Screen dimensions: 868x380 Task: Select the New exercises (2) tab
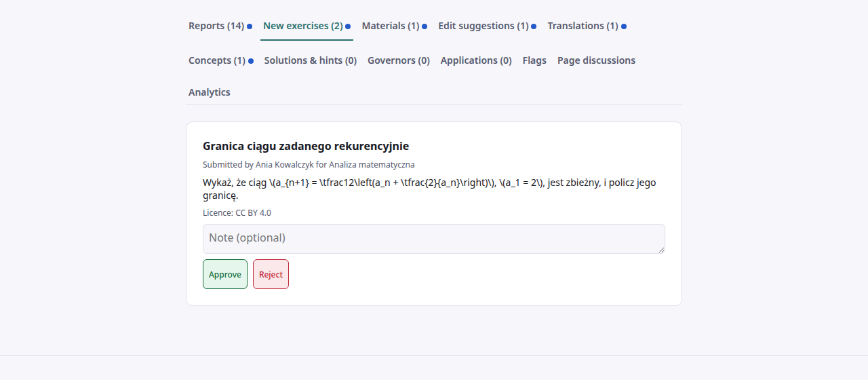[x=307, y=26]
